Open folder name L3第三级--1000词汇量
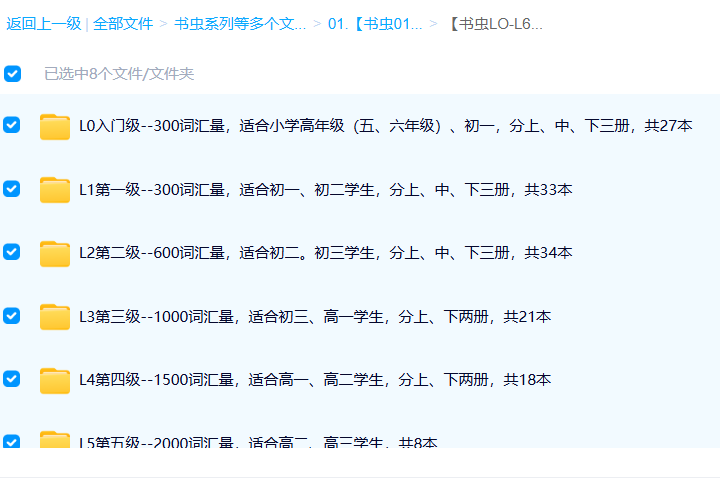Screen dimensions: 720x480 tap(315, 317)
